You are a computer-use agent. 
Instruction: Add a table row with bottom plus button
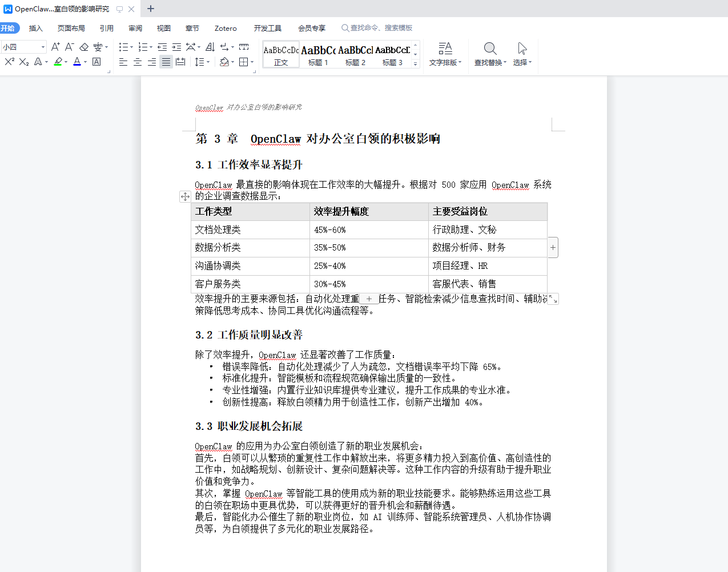coord(369,299)
